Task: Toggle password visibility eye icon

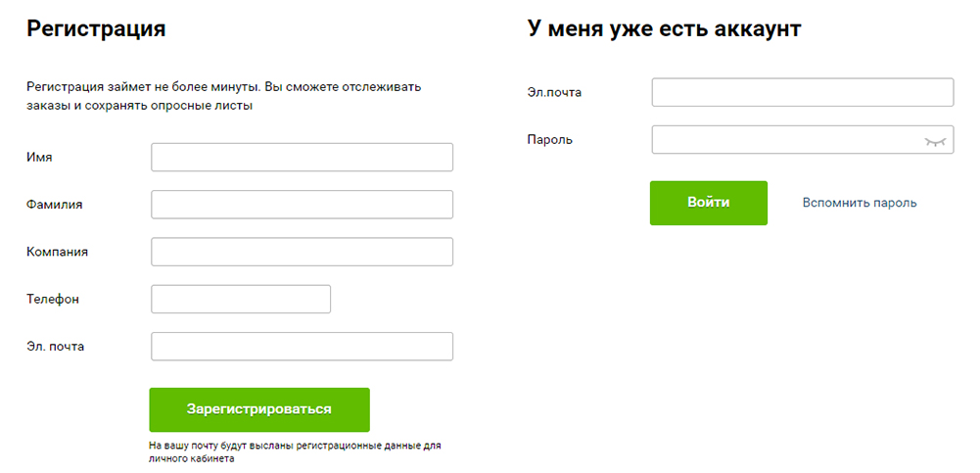Action: pyautogui.click(x=934, y=141)
